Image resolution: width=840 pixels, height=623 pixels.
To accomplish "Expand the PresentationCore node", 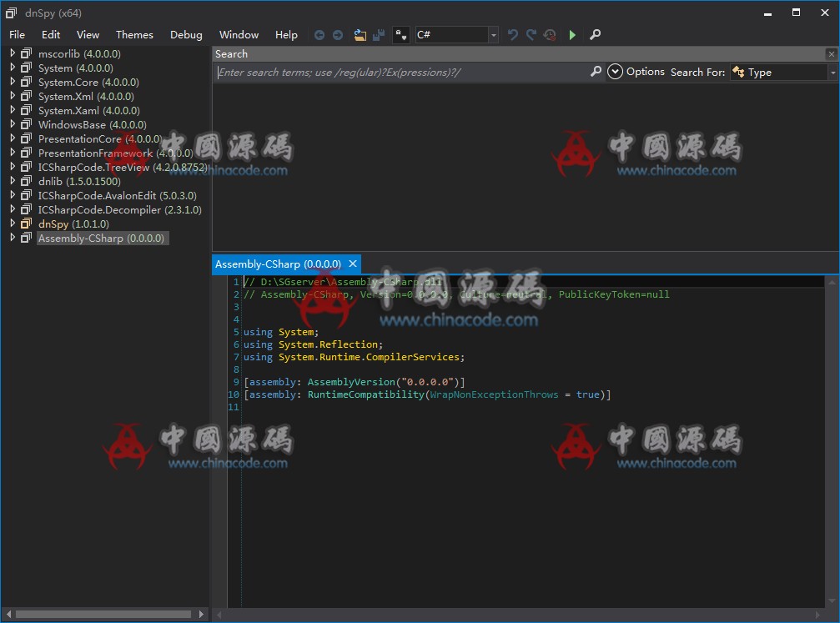I will click(x=13, y=138).
